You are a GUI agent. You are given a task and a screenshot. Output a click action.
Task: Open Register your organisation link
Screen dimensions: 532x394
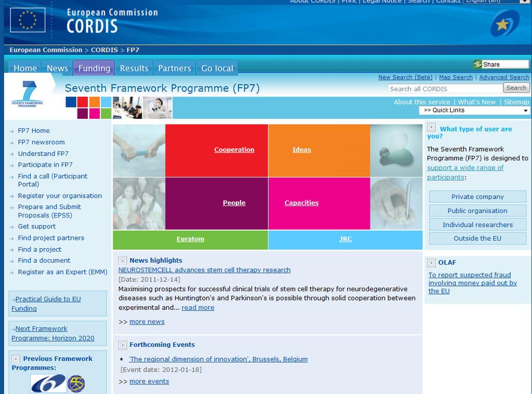click(x=60, y=196)
